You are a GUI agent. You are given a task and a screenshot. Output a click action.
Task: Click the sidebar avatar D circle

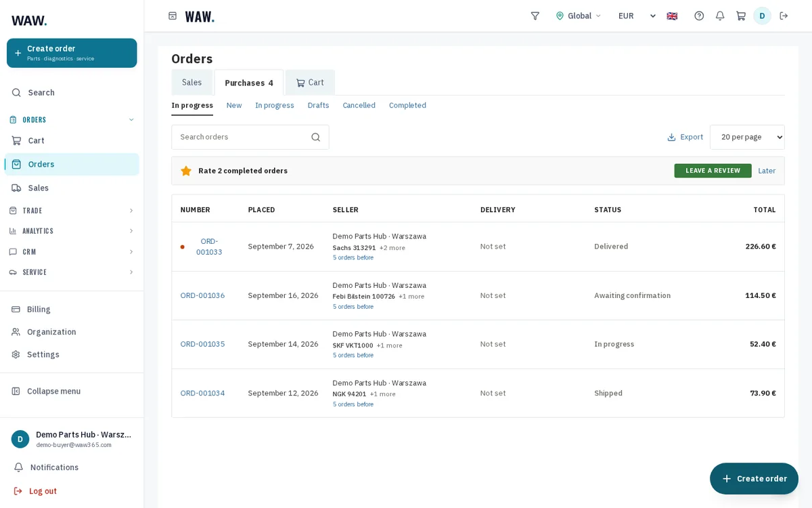click(x=20, y=439)
